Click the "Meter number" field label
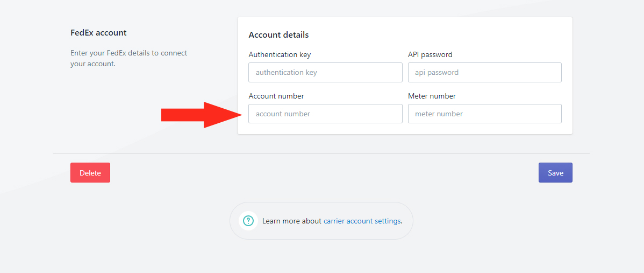644x273 pixels. [x=432, y=96]
